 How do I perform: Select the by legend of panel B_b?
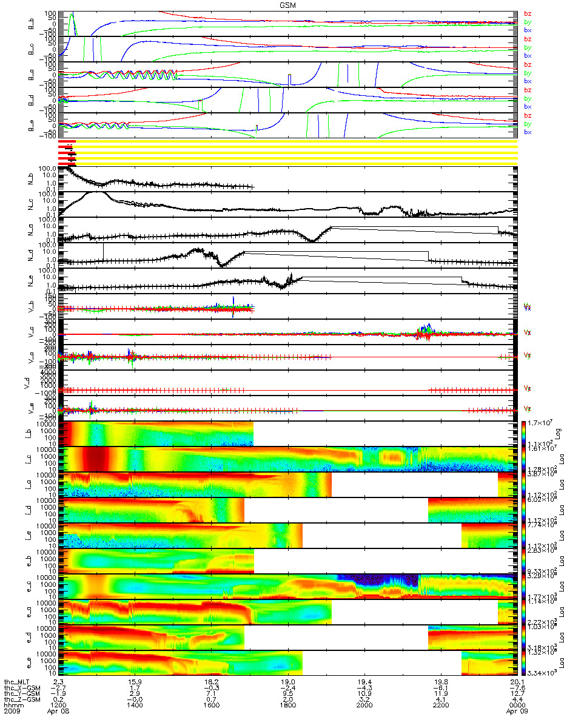click(x=527, y=22)
